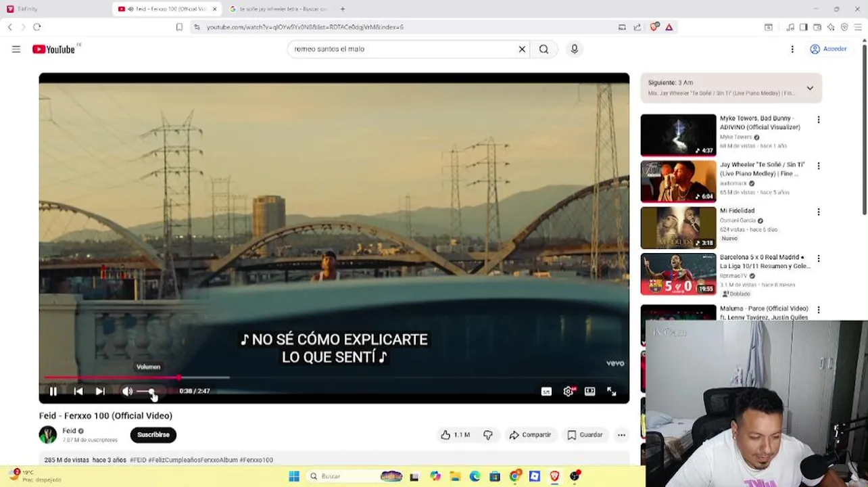The image size is (868, 487).
Task: Open Brave Rewards triangle icon
Action: 669,27
